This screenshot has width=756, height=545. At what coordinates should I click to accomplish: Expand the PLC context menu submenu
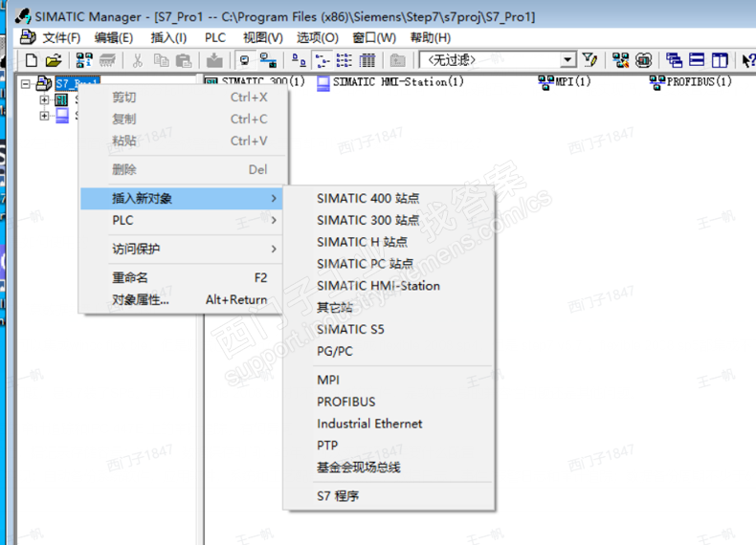(182, 220)
